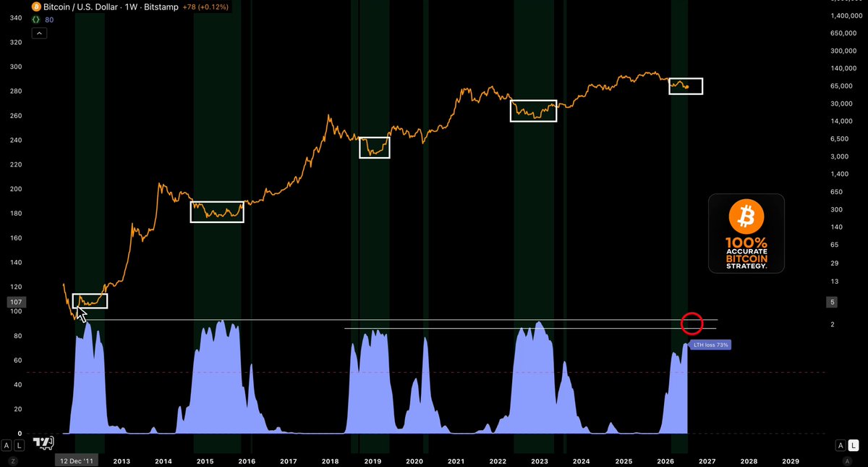Toggle log scale (L) on the left price scale
The height and width of the screenshot is (467, 868).
tap(19, 445)
